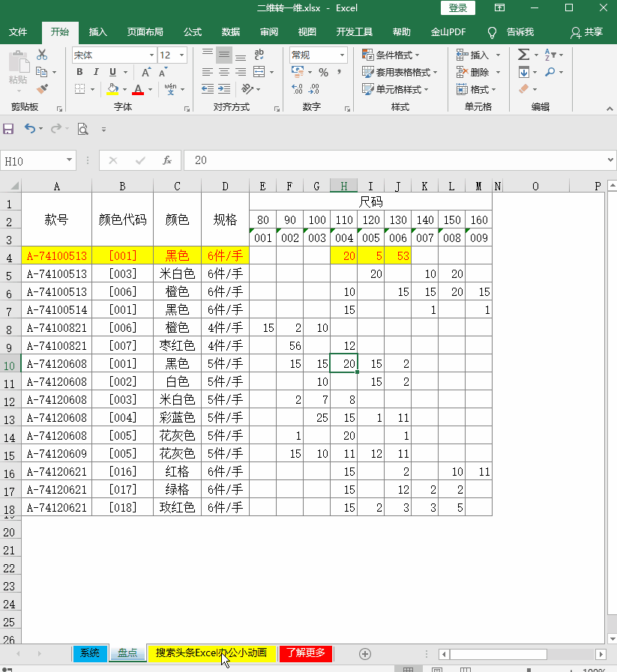Image resolution: width=617 pixels, height=672 pixels.
Task: Increase font size with large A
Action: click(145, 72)
